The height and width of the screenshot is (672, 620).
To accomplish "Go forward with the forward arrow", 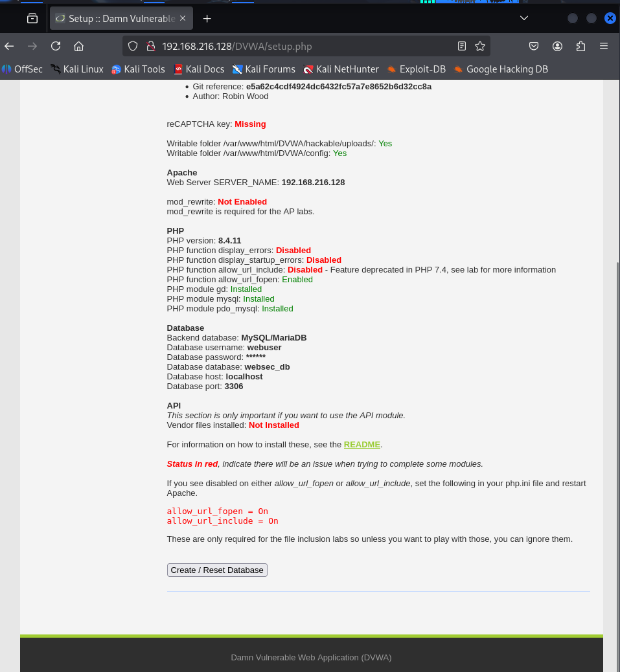I will (x=32, y=46).
